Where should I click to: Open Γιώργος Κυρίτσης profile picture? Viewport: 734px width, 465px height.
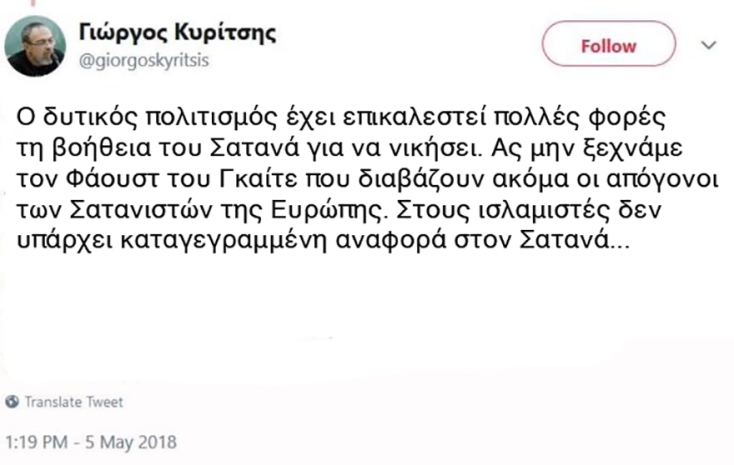pos(35,46)
